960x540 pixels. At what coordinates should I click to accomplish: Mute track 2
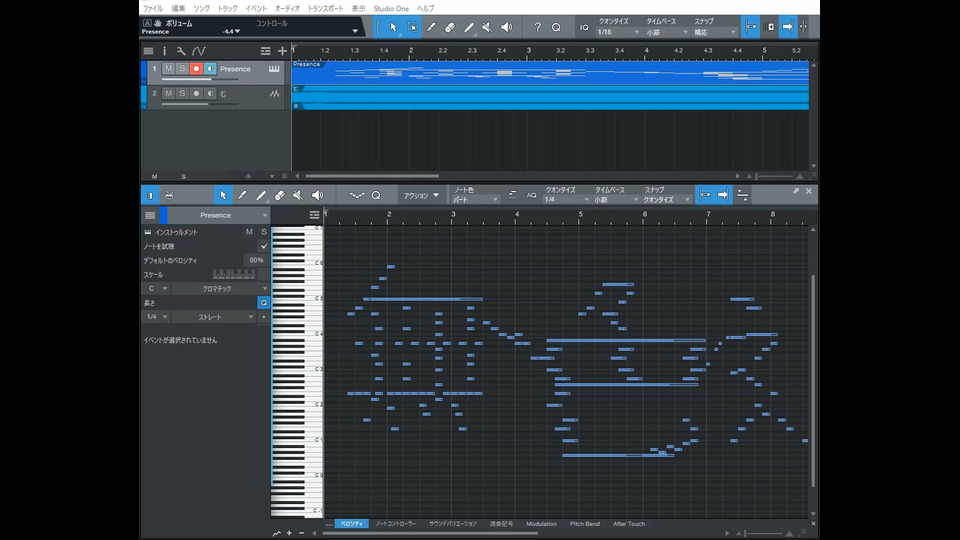tap(168, 94)
